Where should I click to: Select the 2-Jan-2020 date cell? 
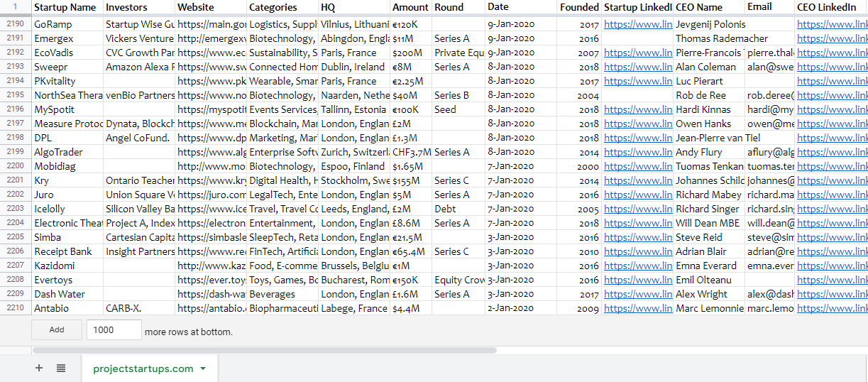click(520, 308)
